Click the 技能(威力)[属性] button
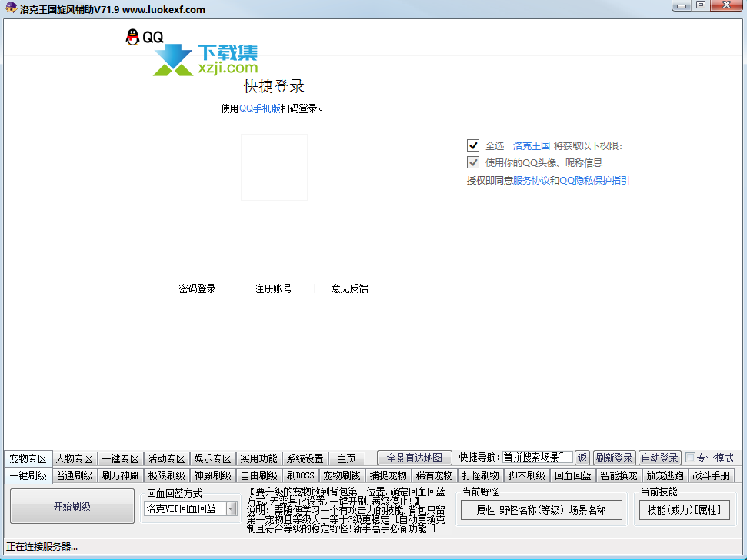This screenshot has width=747, height=560. [684, 510]
